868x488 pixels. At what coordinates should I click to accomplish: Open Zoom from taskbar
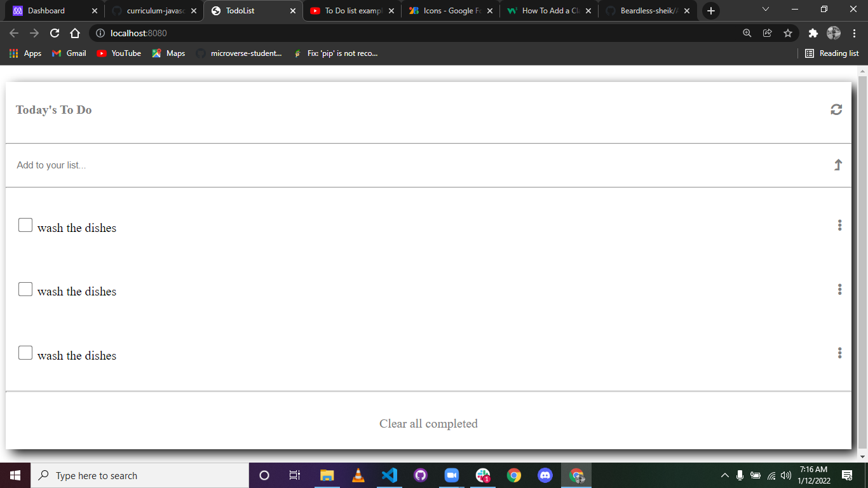click(451, 475)
